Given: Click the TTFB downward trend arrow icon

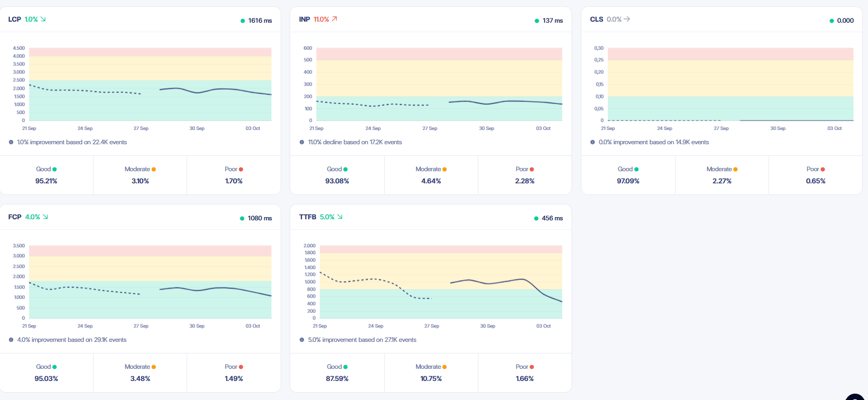Looking at the screenshot, I should [340, 217].
